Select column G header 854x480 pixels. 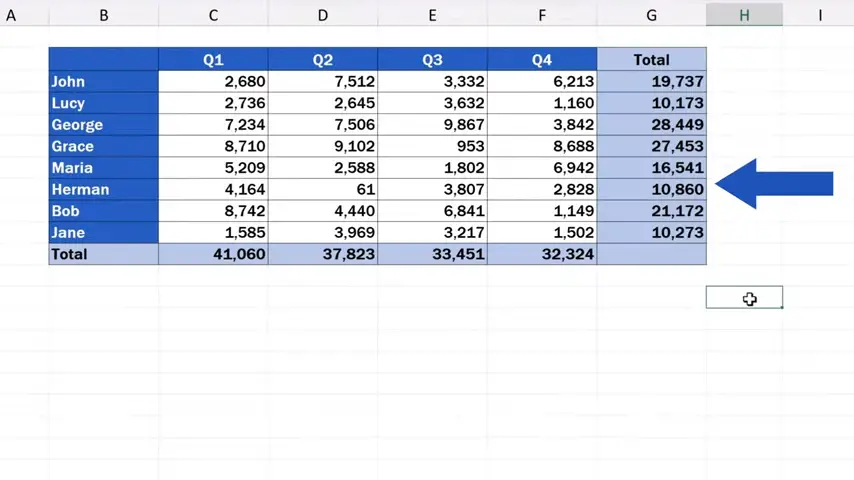651,15
